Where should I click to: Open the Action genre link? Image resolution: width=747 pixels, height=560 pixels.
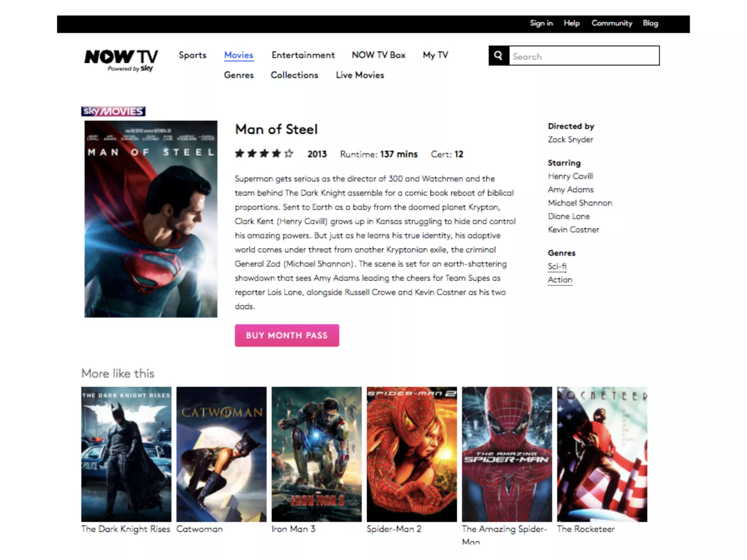[x=560, y=280]
